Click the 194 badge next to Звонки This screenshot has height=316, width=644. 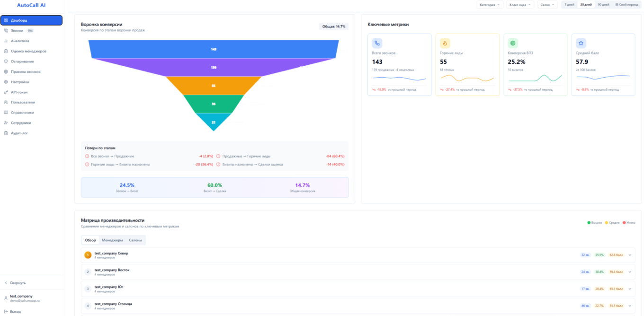coord(30,31)
